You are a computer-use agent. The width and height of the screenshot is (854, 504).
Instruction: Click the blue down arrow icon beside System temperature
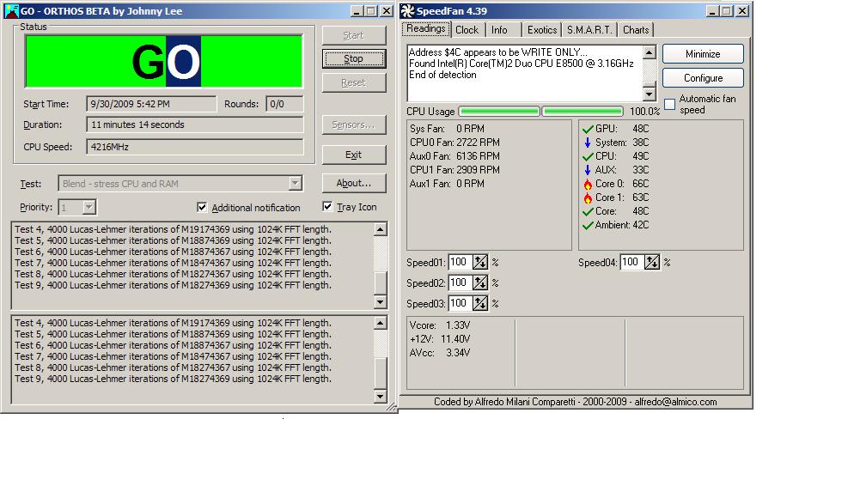pos(588,143)
